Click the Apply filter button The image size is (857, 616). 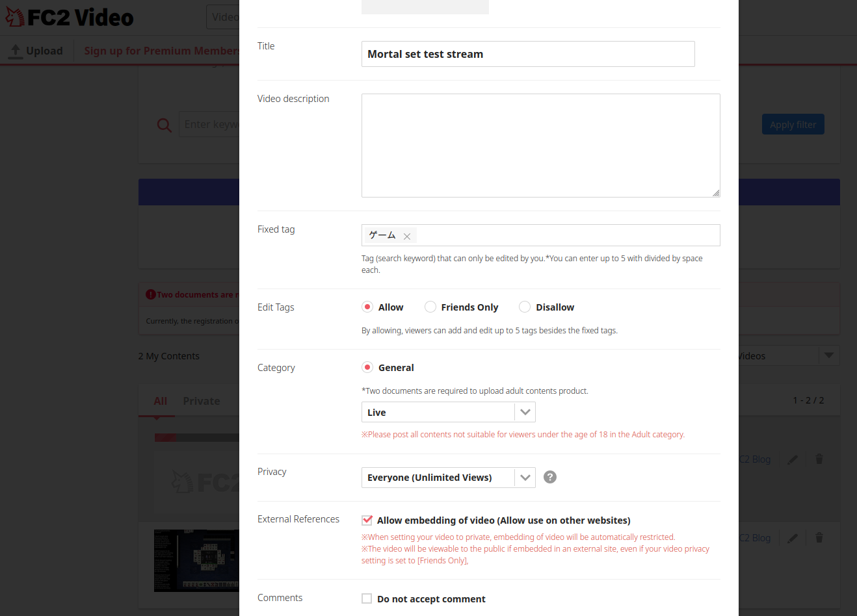pos(793,125)
